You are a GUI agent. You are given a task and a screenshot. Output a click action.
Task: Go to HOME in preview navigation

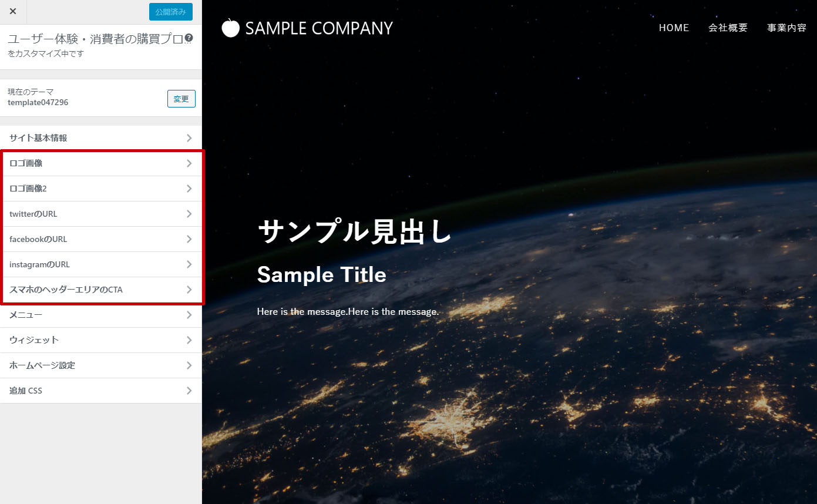(674, 28)
